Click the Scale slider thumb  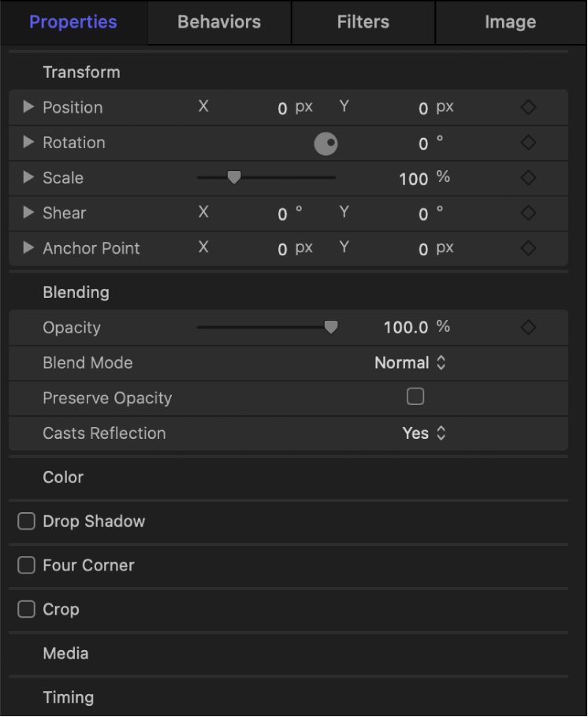click(x=233, y=177)
